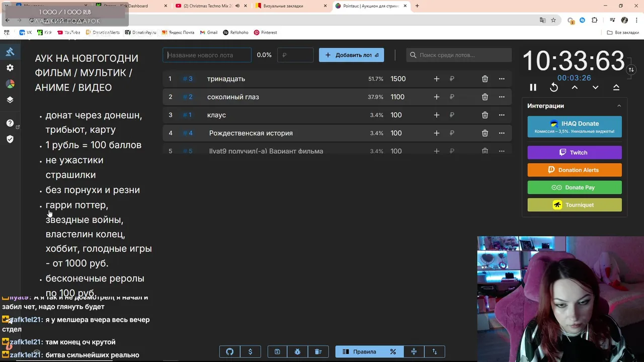Reset the auction timer
The width and height of the screenshot is (644, 362).
click(554, 87)
